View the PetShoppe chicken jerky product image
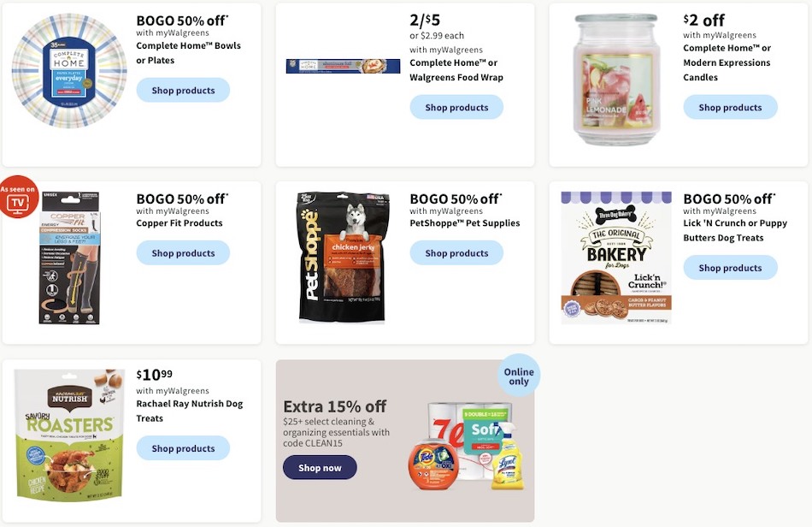The image size is (812, 527). coord(342,257)
